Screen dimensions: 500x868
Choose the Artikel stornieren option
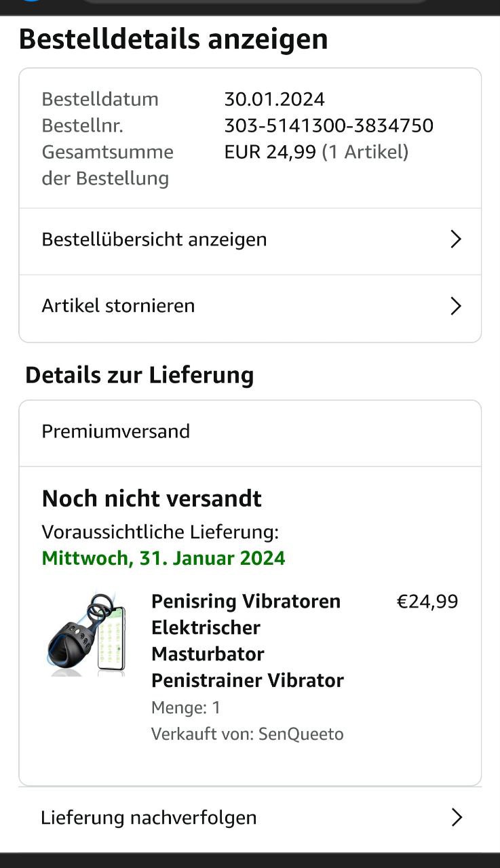pos(250,307)
